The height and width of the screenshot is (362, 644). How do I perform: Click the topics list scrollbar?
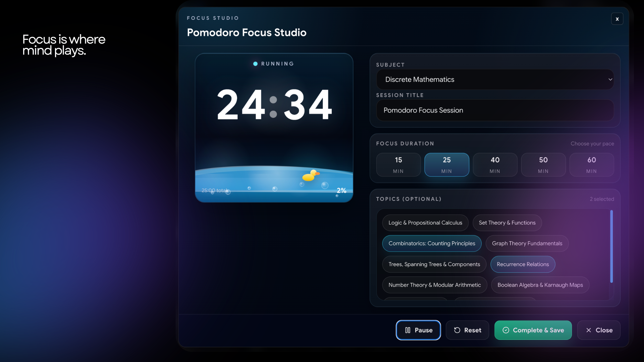point(611,246)
